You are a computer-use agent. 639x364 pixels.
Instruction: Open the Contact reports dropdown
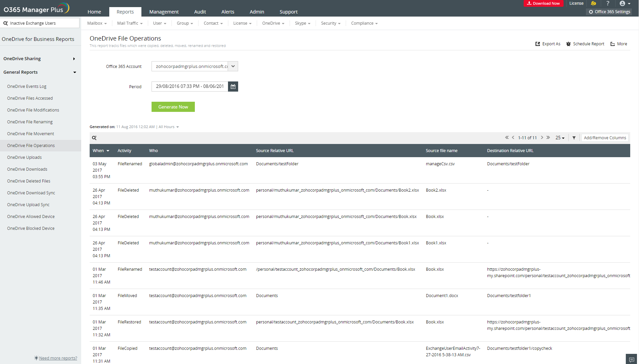pyautogui.click(x=213, y=23)
